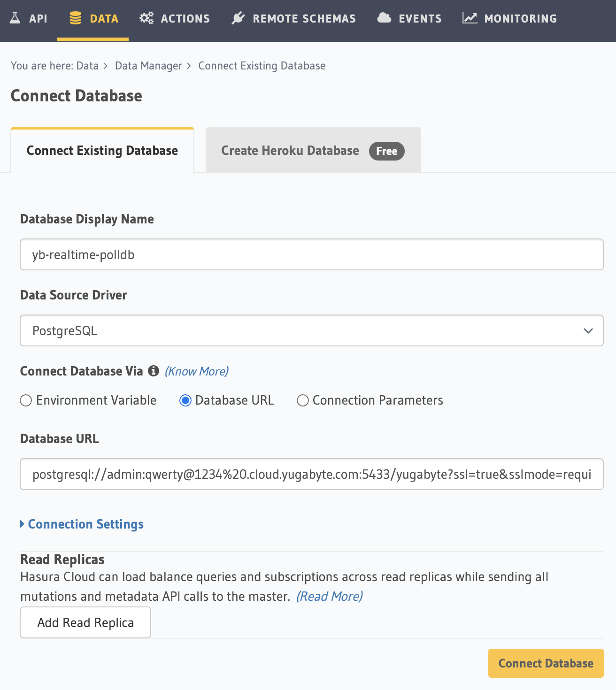Open the API section via the flask icon
The width and height of the screenshot is (616, 690).
(x=15, y=18)
